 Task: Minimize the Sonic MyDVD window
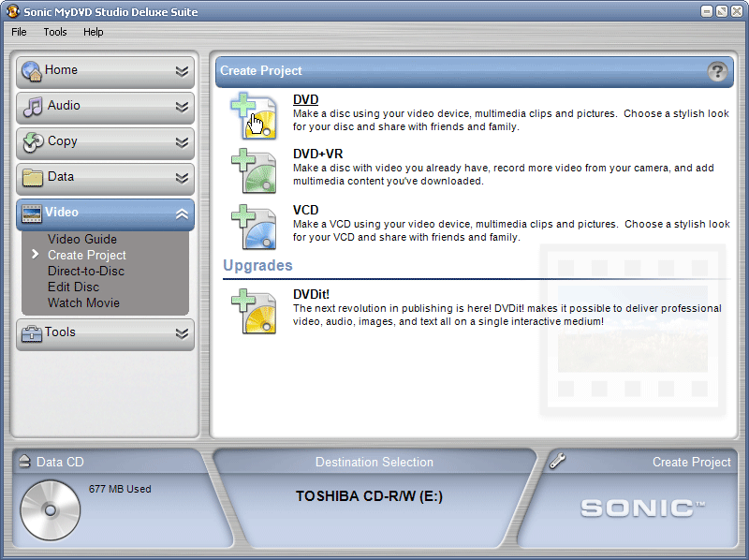coord(707,11)
